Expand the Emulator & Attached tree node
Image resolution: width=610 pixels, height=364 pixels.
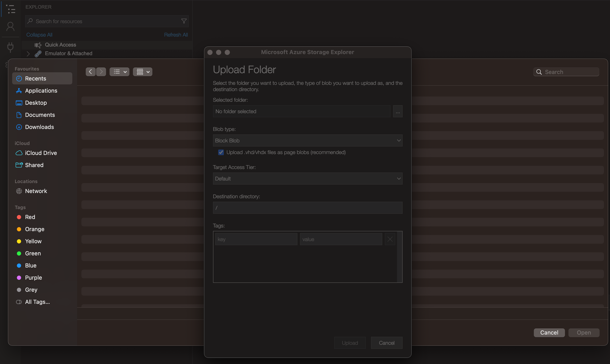(x=28, y=53)
